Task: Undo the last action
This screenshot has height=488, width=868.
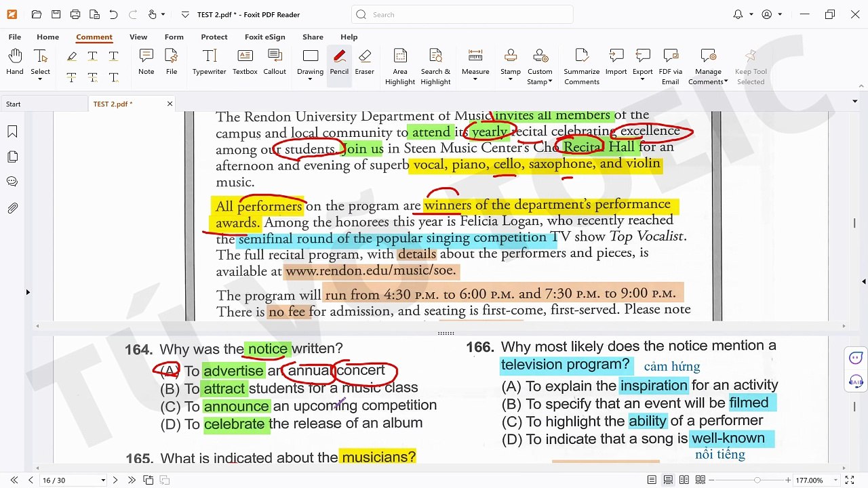Action: 113,14
